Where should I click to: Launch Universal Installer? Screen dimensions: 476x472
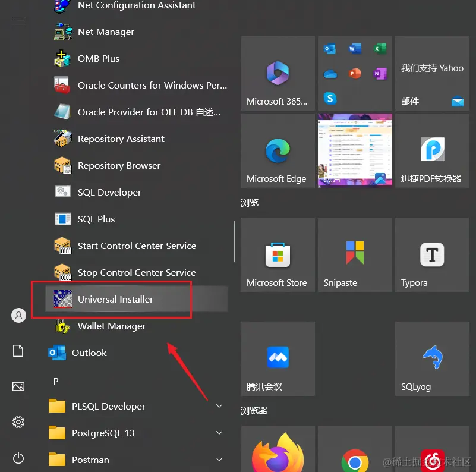pos(137,299)
